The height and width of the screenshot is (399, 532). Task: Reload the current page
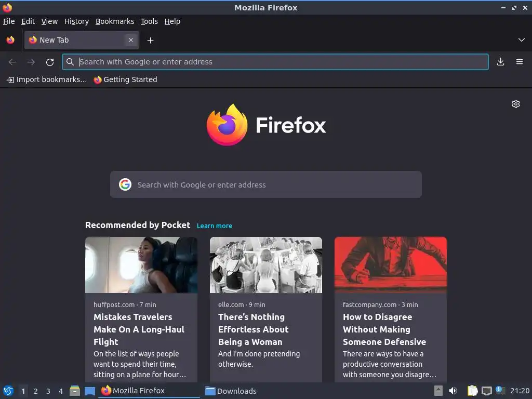point(50,62)
